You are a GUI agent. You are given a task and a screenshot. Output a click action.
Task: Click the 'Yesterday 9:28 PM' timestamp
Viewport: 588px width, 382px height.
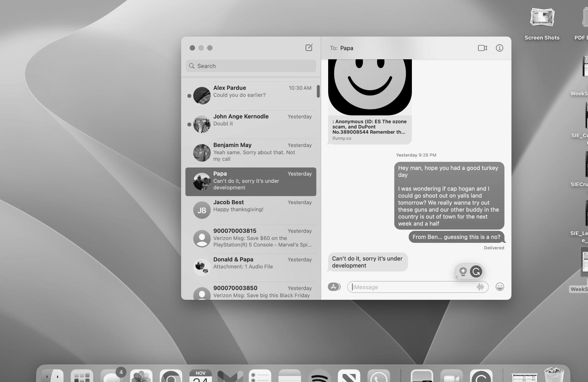point(416,155)
